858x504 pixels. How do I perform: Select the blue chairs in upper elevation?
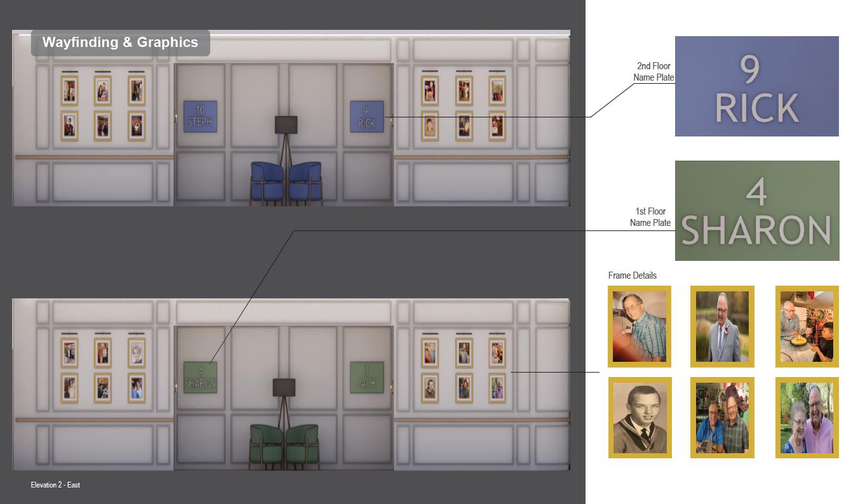[286, 183]
